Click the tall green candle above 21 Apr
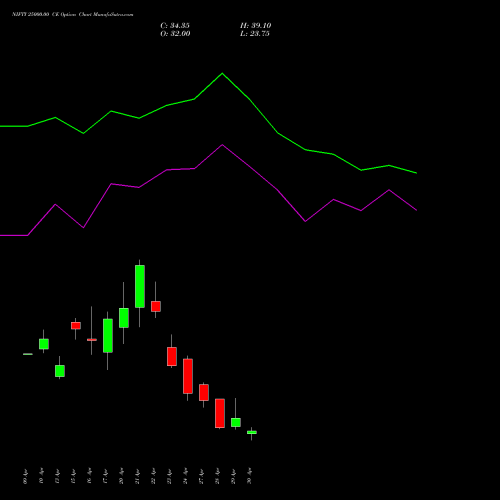Image resolution: width=500 pixels, height=500 pixels. coord(140,286)
